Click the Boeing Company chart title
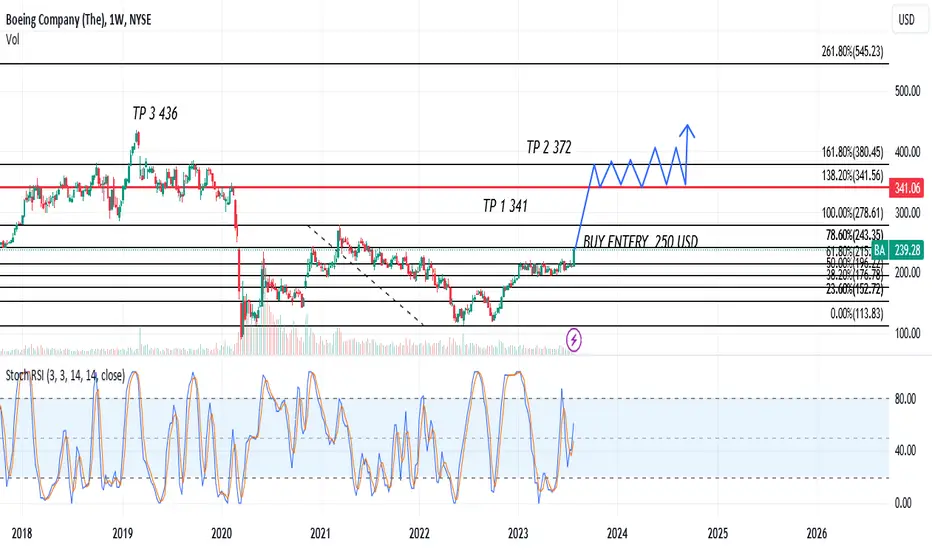 point(78,20)
